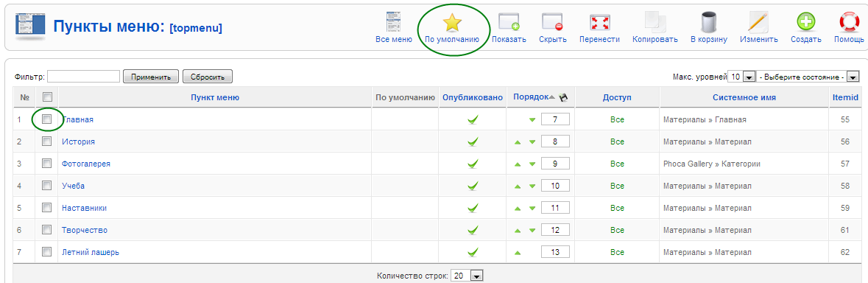This screenshot has width=868, height=283.
Task: Check the Главная row checkbox
Action: click(x=47, y=119)
